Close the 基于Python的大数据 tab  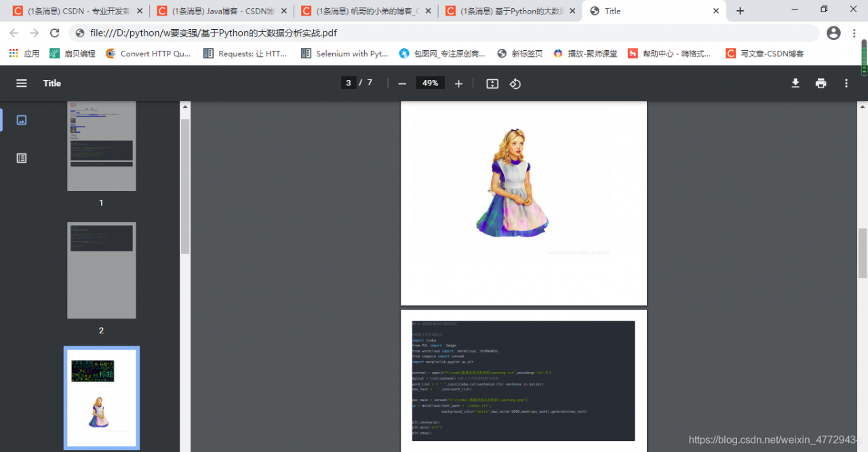(571, 11)
